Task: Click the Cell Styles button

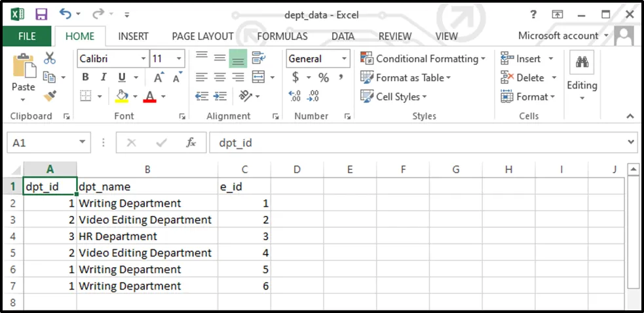Action: 394,96
